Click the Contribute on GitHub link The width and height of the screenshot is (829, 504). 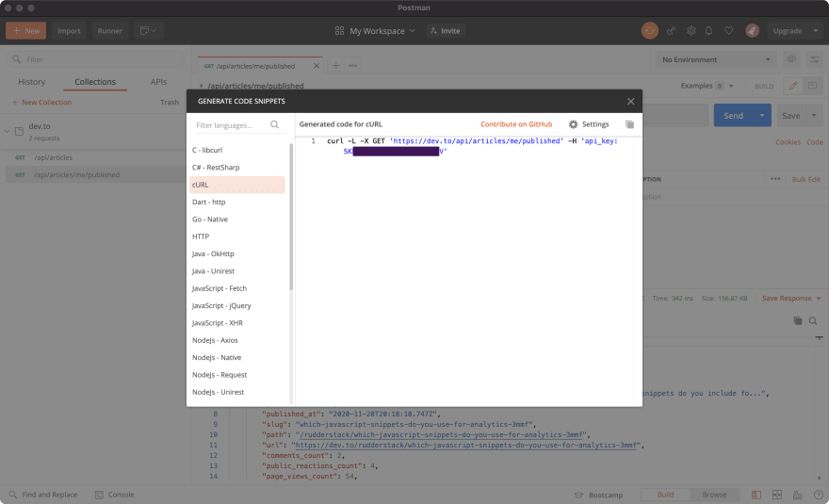pos(516,124)
